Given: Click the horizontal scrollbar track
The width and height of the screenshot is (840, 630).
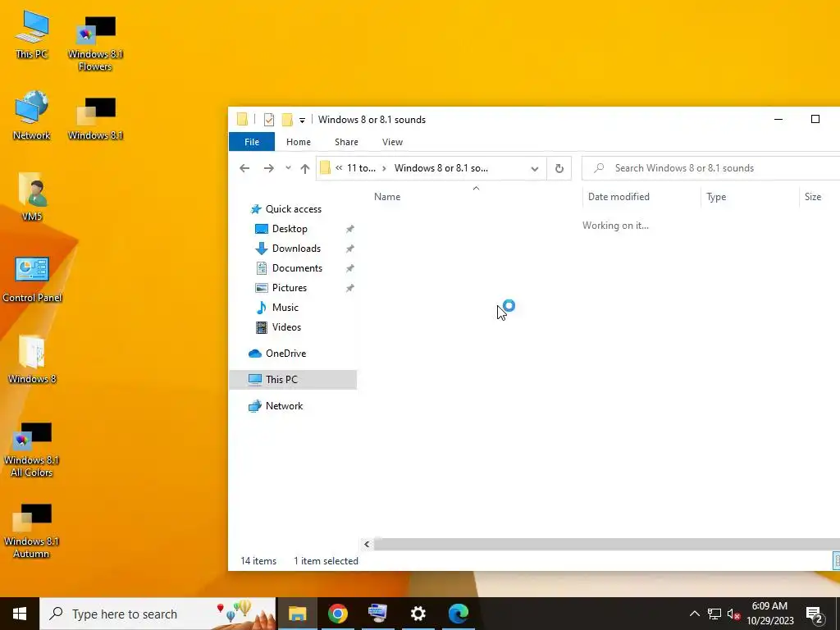Looking at the screenshot, I should tap(606, 545).
